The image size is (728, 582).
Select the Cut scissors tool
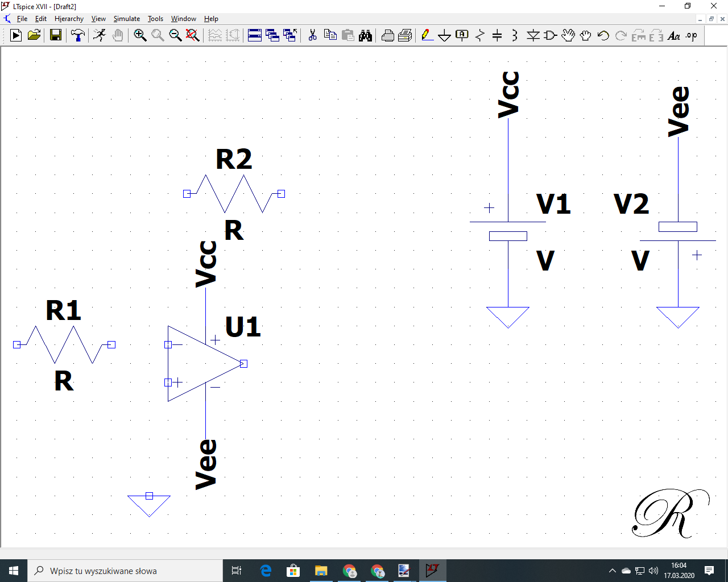point(312,35)
